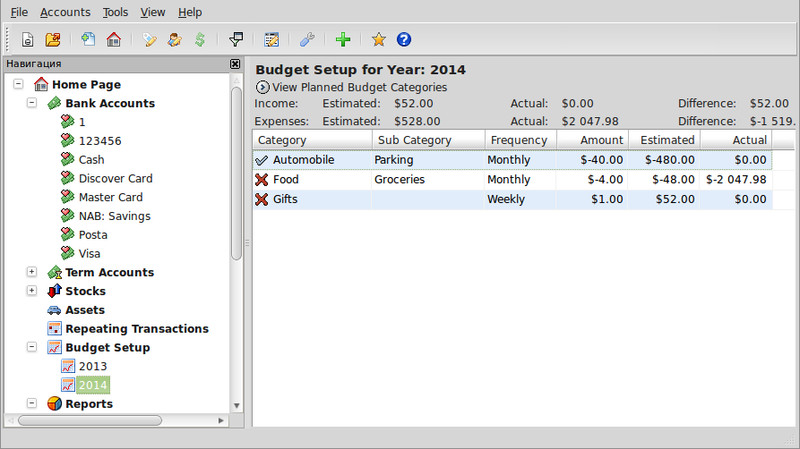Open the View menu

(153, 12)
